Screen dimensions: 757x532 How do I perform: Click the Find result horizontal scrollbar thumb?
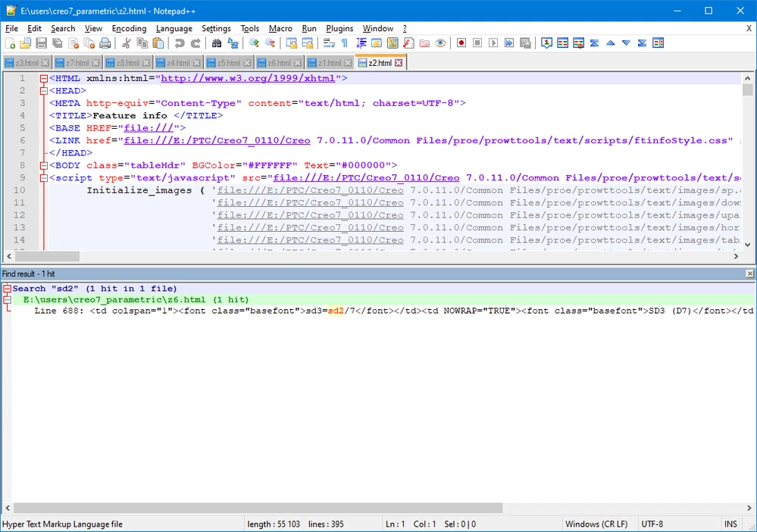click(x=258, y=508)
